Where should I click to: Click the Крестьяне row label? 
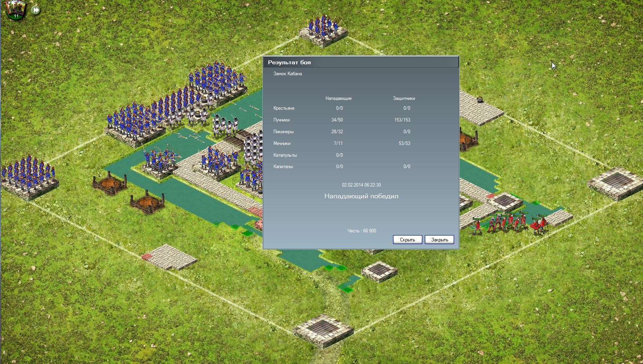284,108
